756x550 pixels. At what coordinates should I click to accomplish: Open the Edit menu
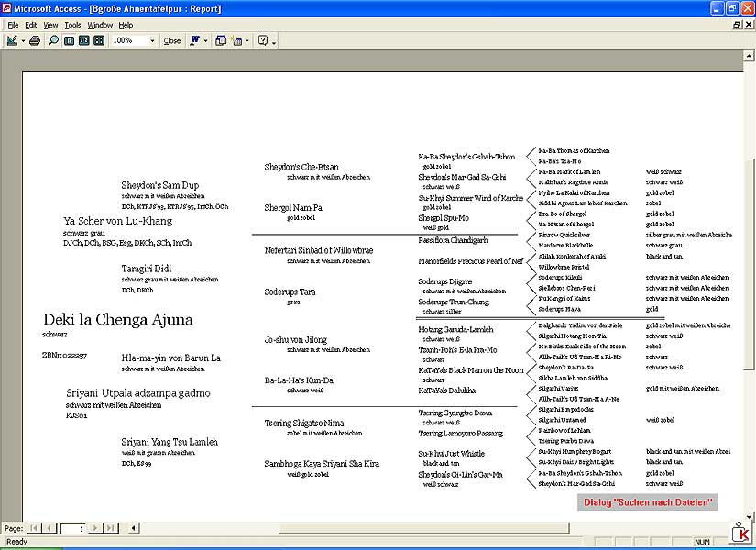31,25
